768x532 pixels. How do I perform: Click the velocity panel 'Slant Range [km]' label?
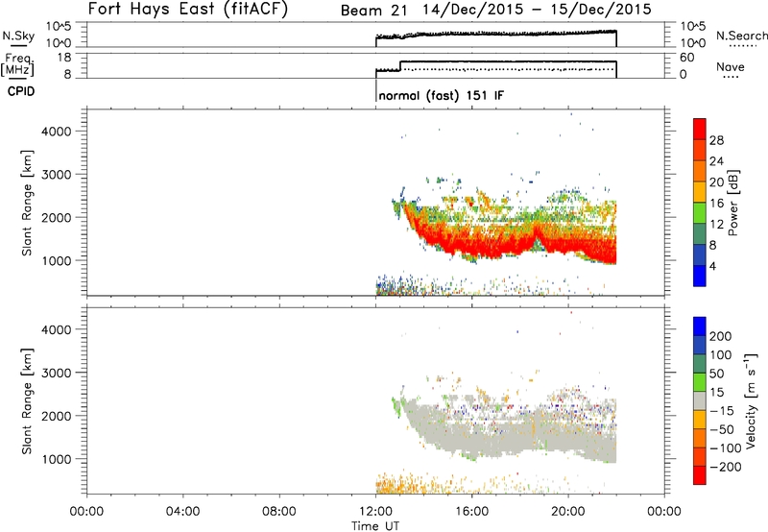point(27,400)
